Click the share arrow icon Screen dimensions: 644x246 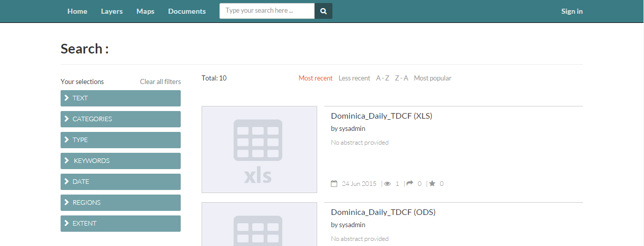pos(410,183)
